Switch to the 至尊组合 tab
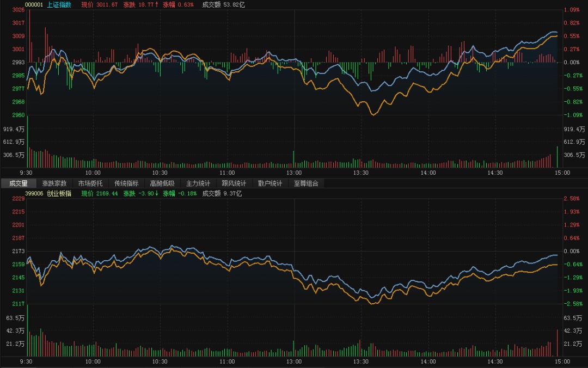This screenshot has width=588, height=368. click(x=306, y=183)
